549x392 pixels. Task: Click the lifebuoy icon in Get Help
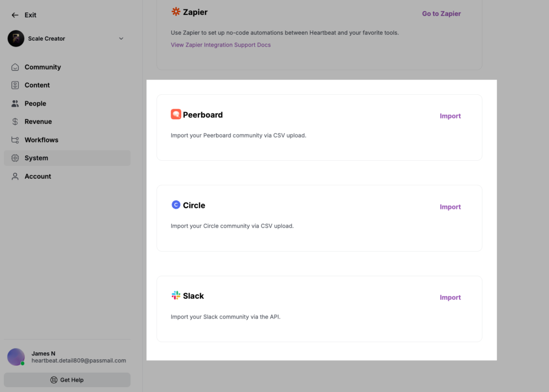point(54,380)
